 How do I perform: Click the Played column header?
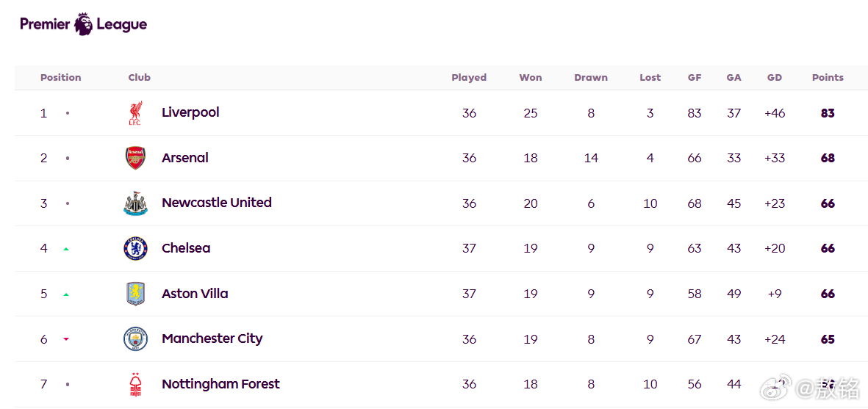click(469, 77)
